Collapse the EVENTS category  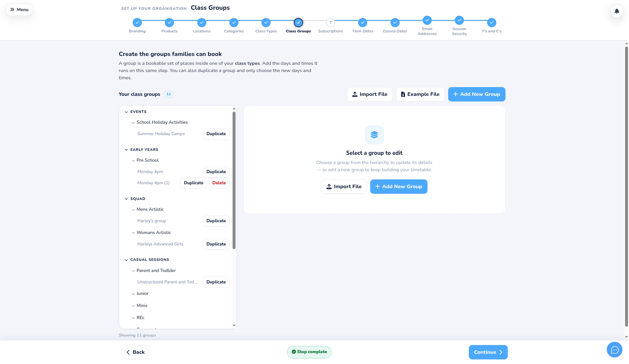(126, 112)
